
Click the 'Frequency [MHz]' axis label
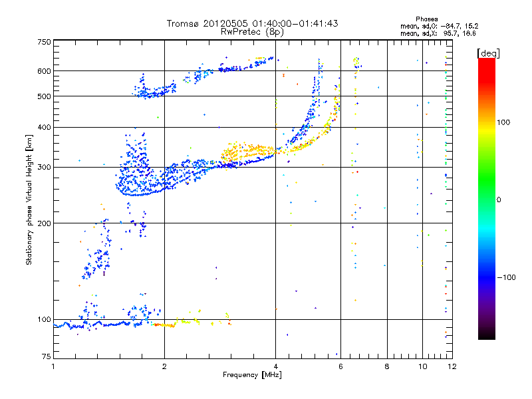pyautogui.click(x=252, y=375)
